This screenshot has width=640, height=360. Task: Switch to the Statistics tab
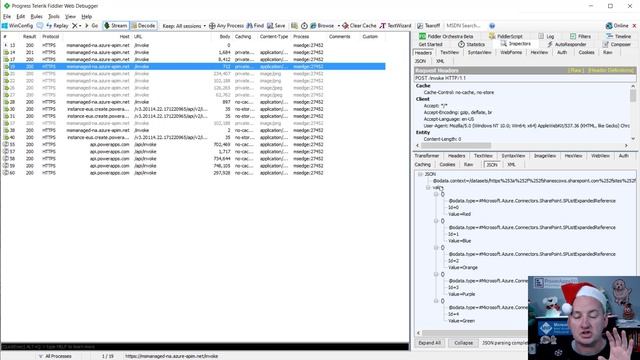[471, 44]
